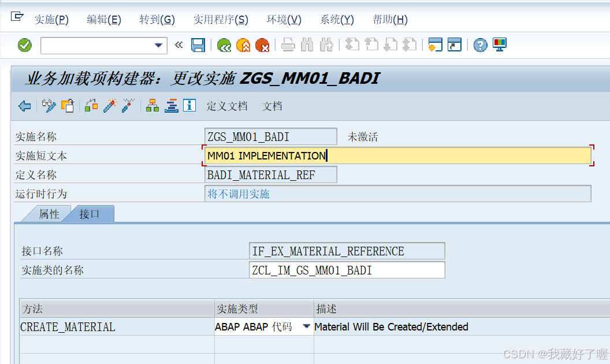610x364 pixels.
Task: Open the 编辑(E) menu
Action: [x=104, y=20]
